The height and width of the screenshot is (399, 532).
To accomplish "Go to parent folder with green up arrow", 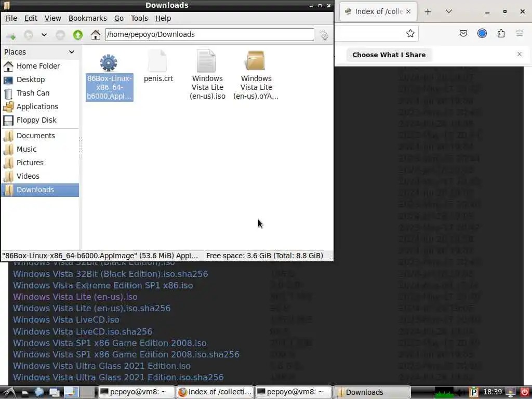I will click(x=78, y=35).
